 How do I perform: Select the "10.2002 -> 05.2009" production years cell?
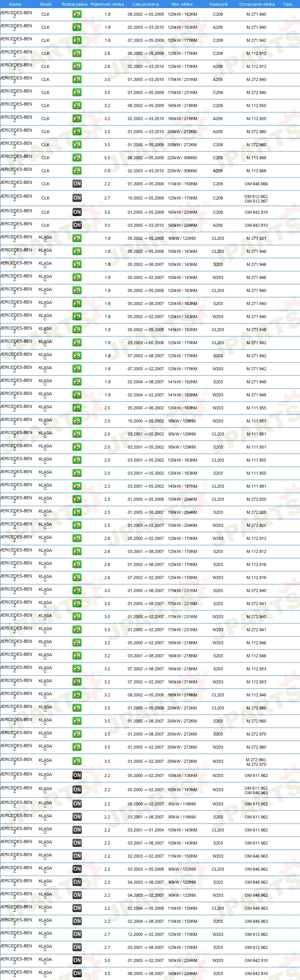click(146, 198)
